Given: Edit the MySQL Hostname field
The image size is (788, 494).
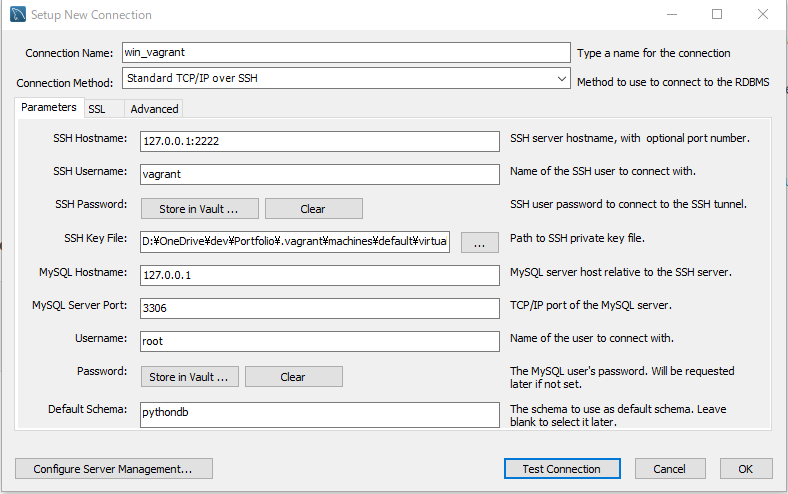Looking at the screenshot, I should [x=320, y=275].
